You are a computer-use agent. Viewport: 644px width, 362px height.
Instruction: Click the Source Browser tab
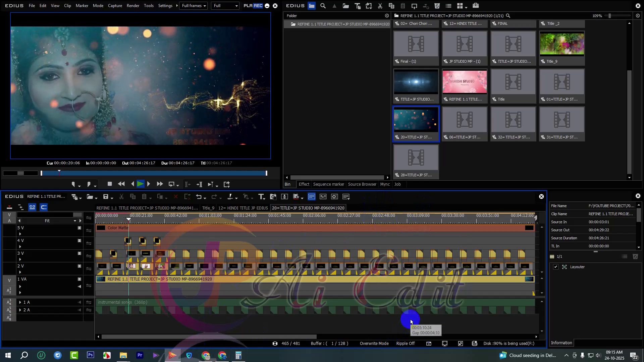click(362, 184)
